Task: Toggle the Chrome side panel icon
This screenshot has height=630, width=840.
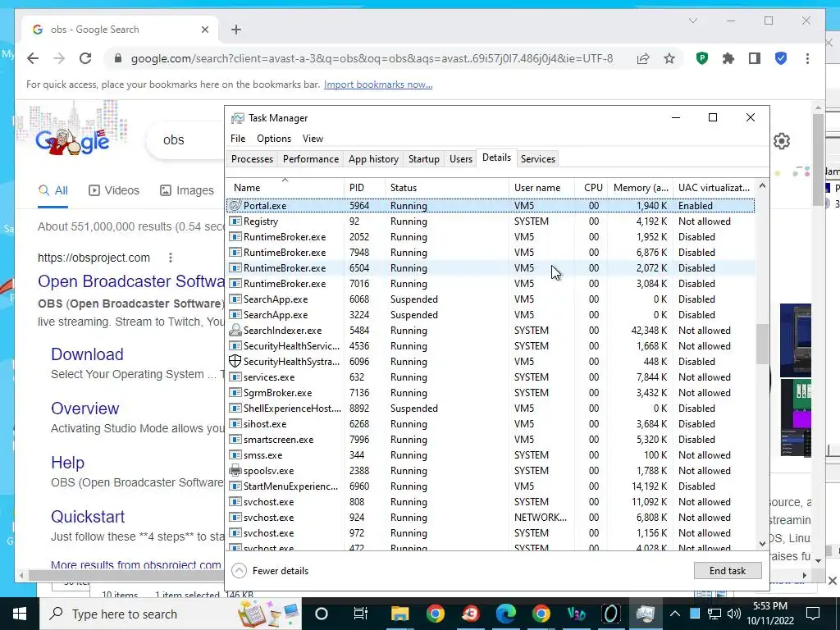Action: (755, 58)
